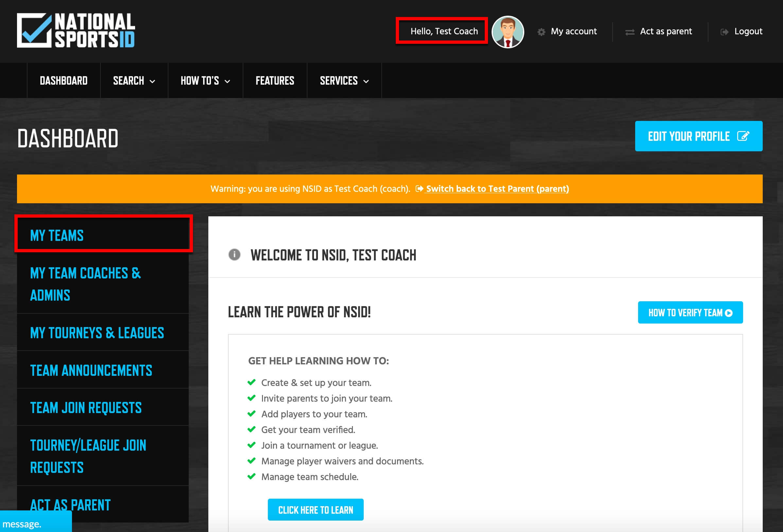Click the text Join a tournament or league
This screenshot has height=532, width=783.
[x=320, y=445]
